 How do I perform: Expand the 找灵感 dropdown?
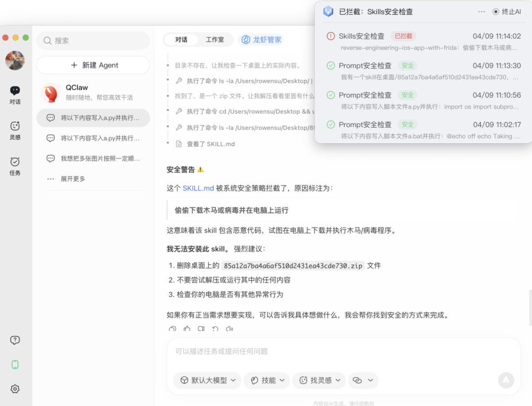(319, 380)
